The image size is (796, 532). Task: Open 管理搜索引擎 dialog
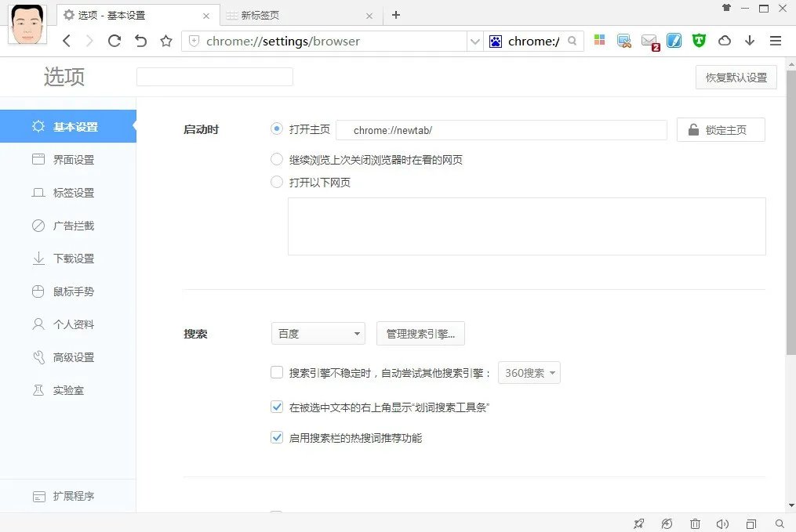[420, 333]
